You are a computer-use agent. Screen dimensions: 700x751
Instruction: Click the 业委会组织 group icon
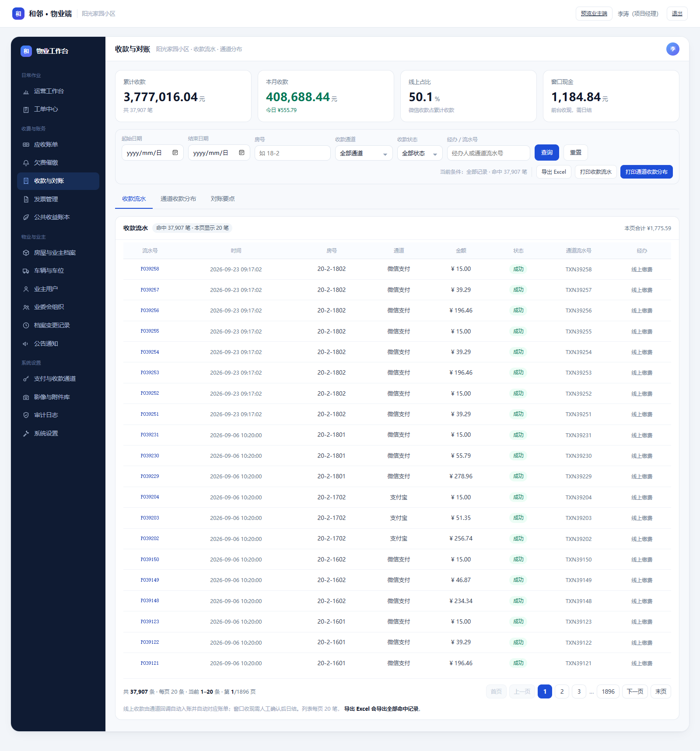click(x=26, y=307)
